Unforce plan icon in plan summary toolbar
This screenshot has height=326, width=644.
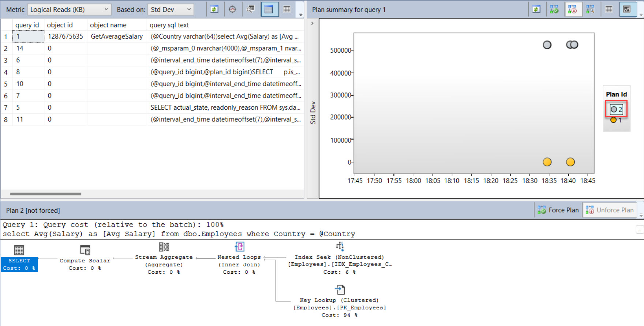(573, 10)
